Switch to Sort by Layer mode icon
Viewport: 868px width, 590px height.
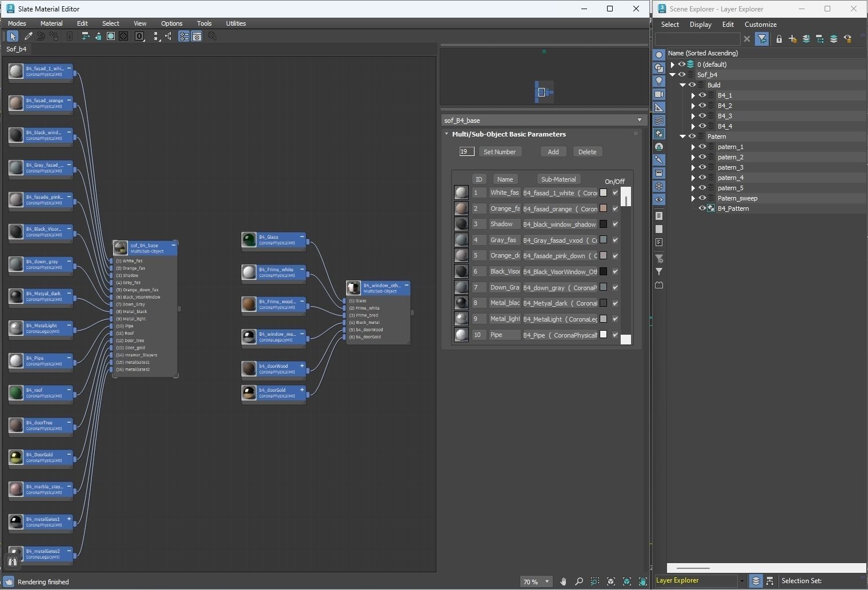click(756, 581)
